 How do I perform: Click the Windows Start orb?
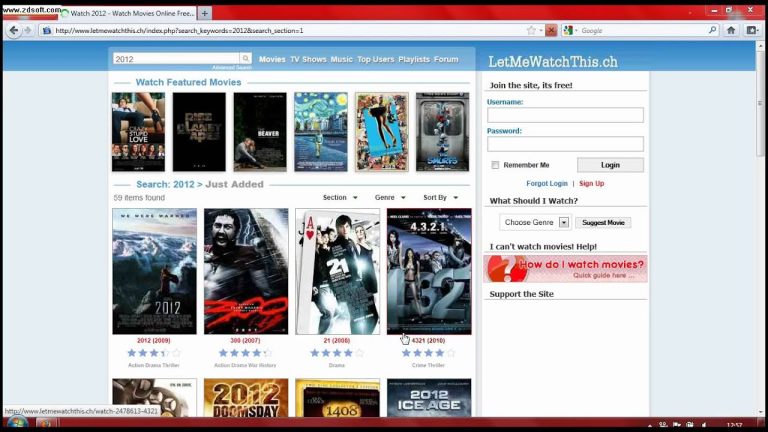pos(17,423)
